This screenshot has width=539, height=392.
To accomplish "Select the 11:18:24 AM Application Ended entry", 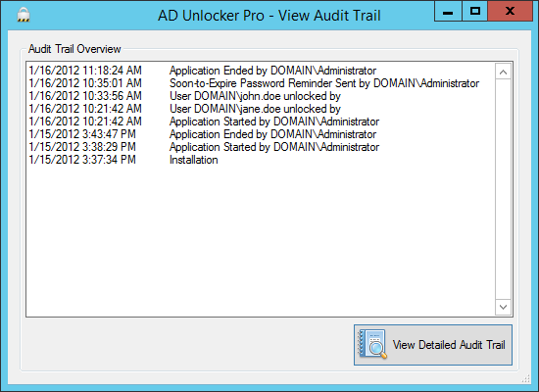I will pyautogui.click(x=261, y=71).
